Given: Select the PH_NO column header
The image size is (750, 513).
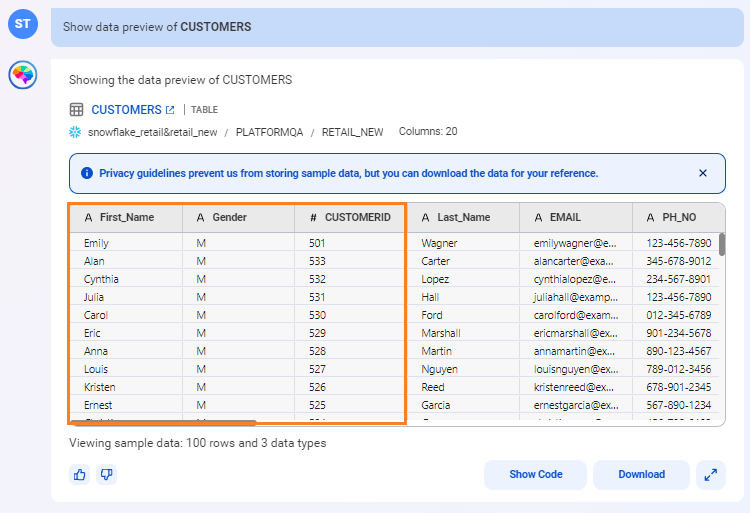Looking at the screenshot, I should pos(678,218).
